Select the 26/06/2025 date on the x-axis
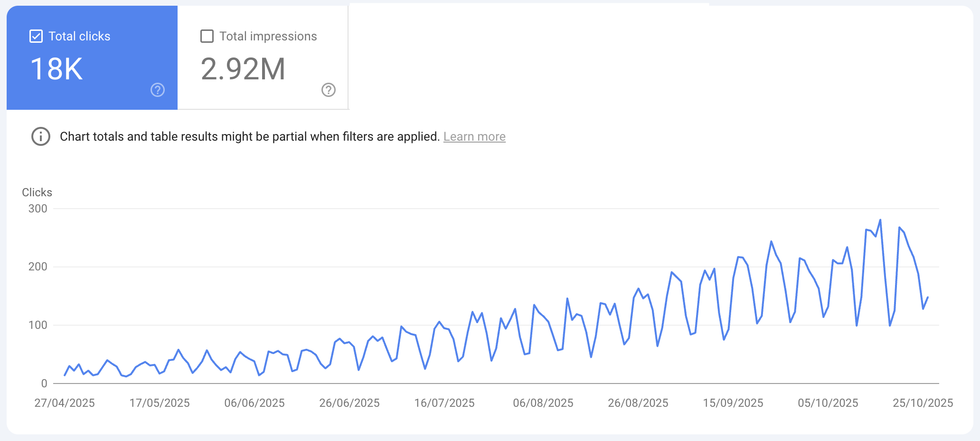The image size is (980, 441). click(349, 403)
